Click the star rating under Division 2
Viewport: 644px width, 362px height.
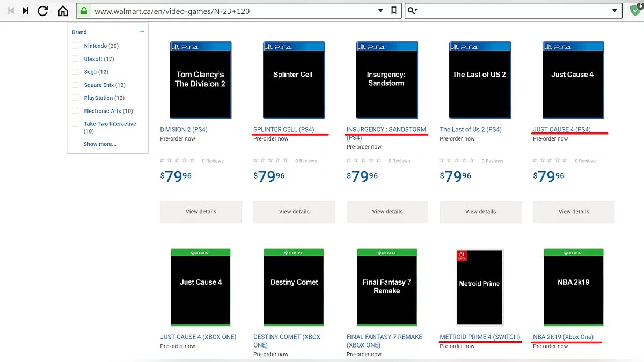pos(178,160)
